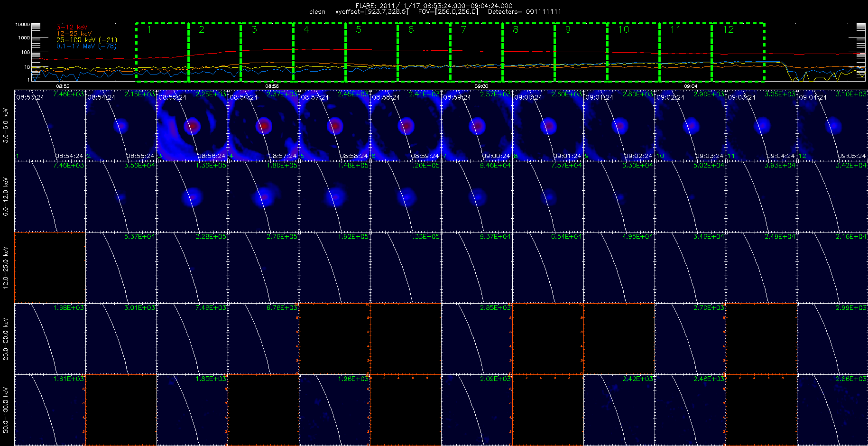The width and height of the screenshot is (868, 446).
Task: Click the Detectors= 001111111 header text
Action: (524, 12)
